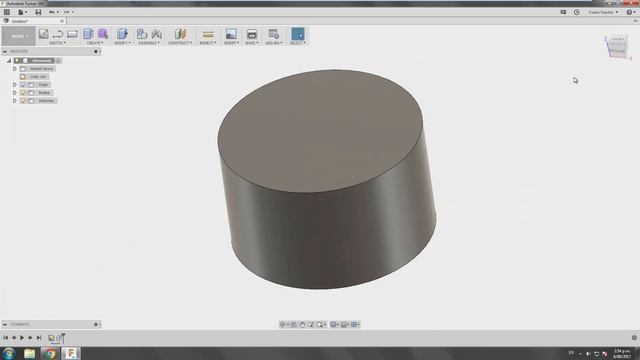Select the New Component assemble icon
The height and width of the screenshot is (360, 640).
[142, 34]
